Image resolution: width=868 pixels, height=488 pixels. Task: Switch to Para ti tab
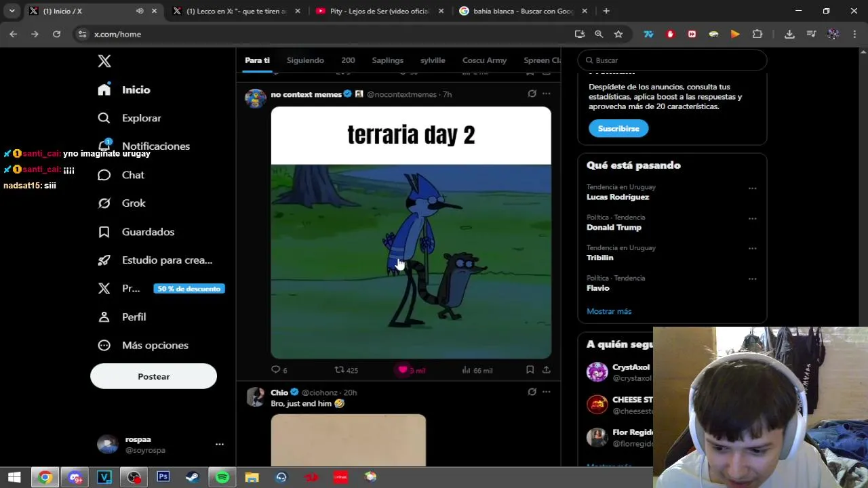(x=257, y=60)
